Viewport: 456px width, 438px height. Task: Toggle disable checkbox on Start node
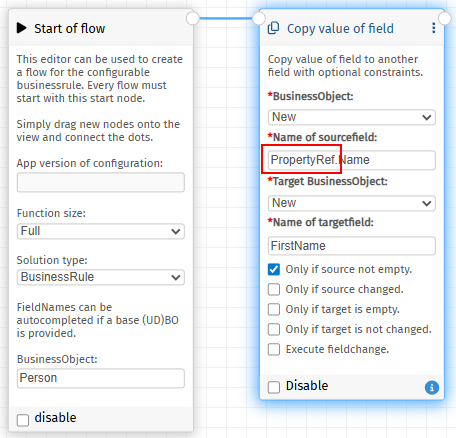click(23, 420)
